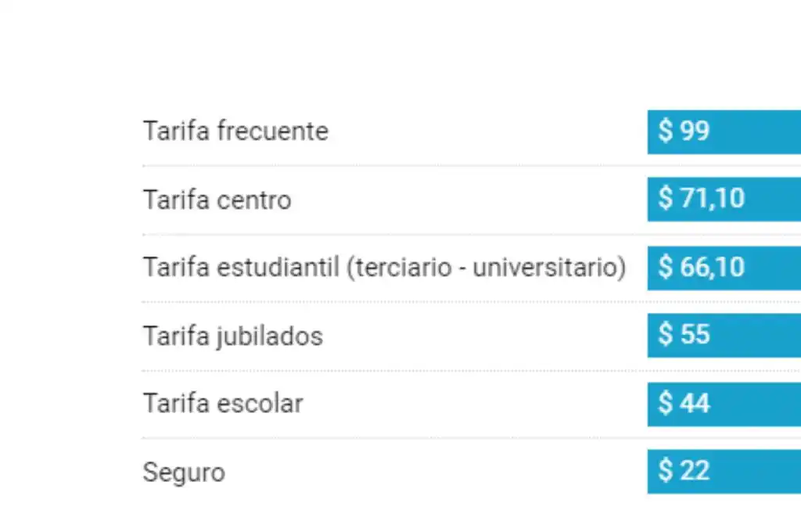Select the 'Seguro' row label

(183, 473)
